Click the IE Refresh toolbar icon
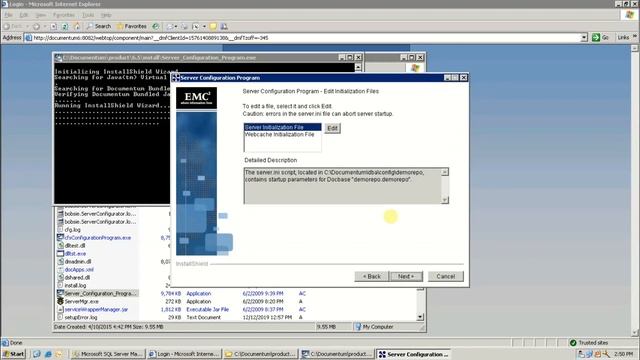Viewport: 640px width, 360px height. (65, 26)
